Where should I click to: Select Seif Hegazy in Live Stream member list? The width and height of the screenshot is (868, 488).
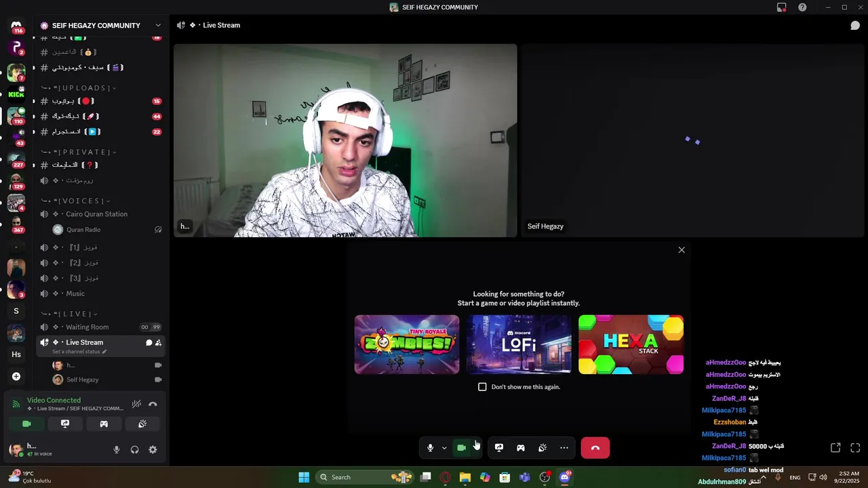[x=100, y=380]
